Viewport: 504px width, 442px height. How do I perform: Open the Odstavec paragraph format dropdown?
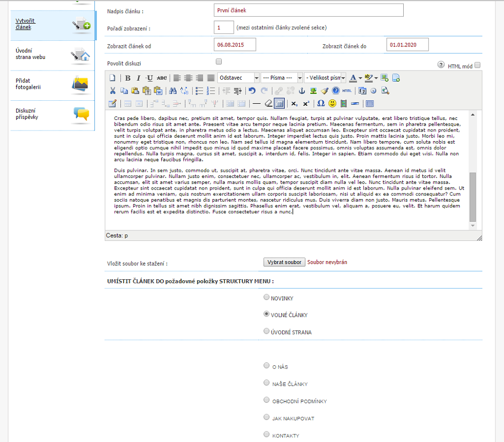tap(238, 78)
